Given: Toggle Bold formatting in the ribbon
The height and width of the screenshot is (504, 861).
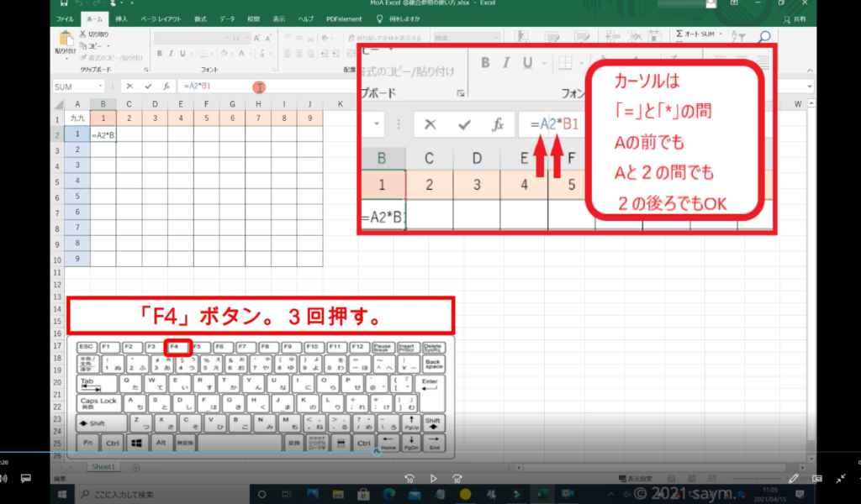Looking at the screenshot, I should (x=158, y=53).
